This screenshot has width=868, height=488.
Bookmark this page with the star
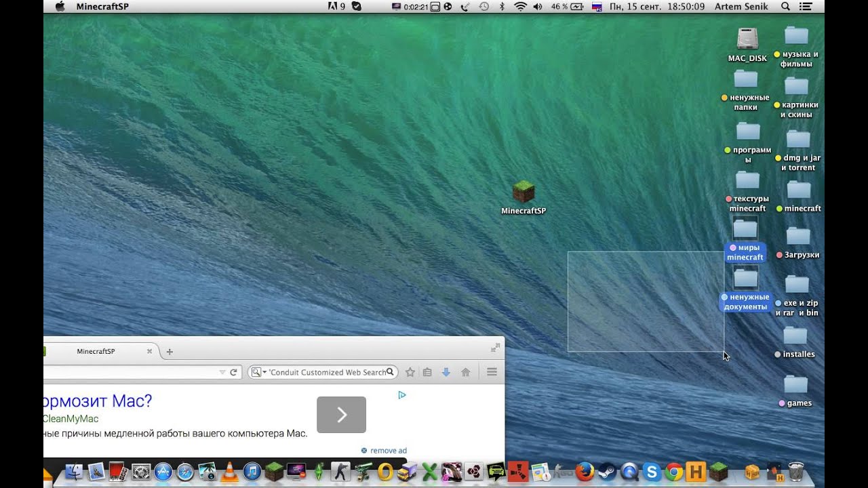click(x=410, y=372)
